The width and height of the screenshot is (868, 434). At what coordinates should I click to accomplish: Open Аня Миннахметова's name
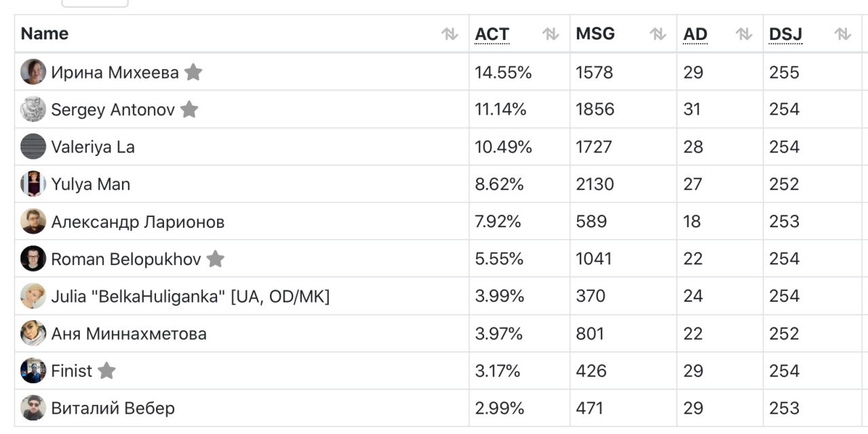click(129, 334)
